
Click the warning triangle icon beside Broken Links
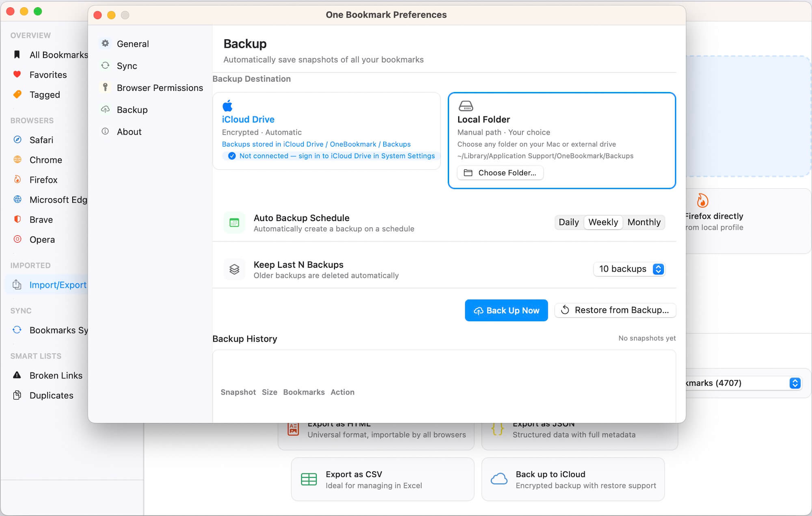[x=17, y=375]
